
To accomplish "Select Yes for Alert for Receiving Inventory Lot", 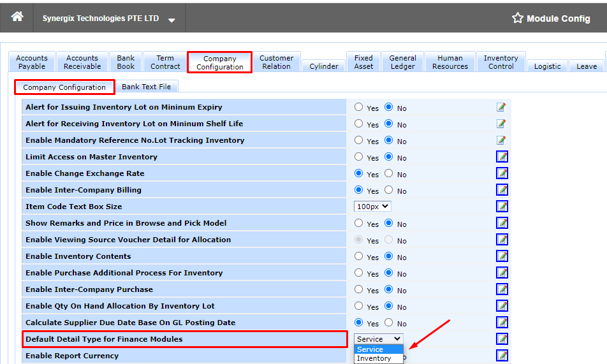I will [358, 124].
